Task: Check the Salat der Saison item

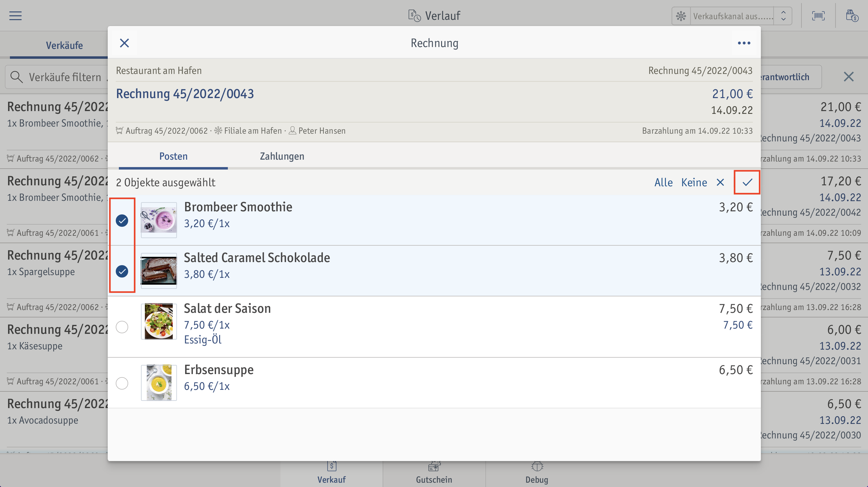Action: click(x=122, y=327)
